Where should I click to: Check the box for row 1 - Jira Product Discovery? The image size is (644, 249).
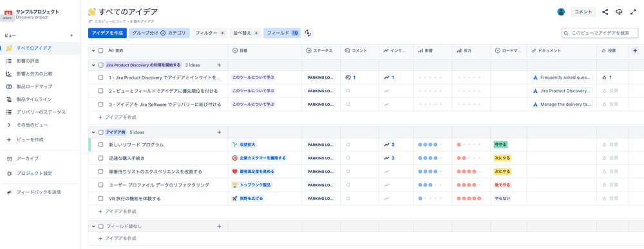[100, 77]
